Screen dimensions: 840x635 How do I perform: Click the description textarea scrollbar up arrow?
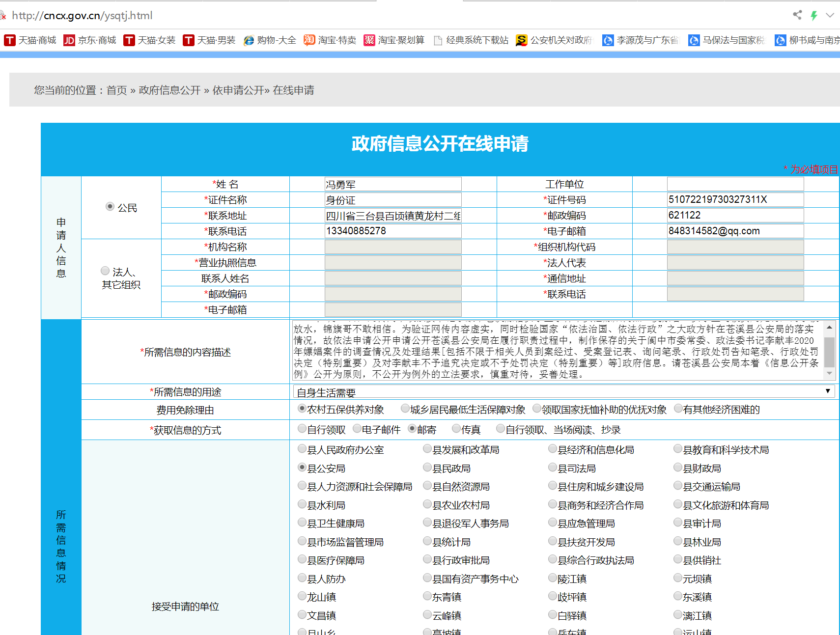tap(830, 327)
